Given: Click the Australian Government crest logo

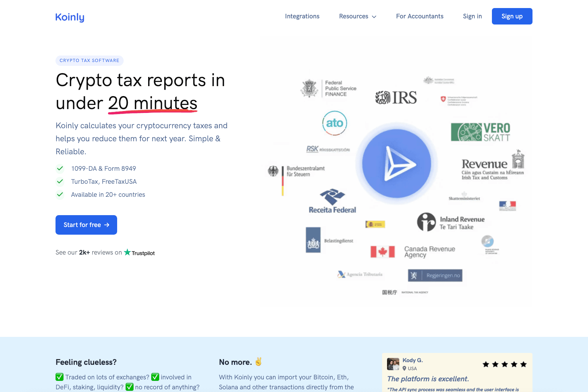Looking at the screenshot, I should click(x=439, y=80).
